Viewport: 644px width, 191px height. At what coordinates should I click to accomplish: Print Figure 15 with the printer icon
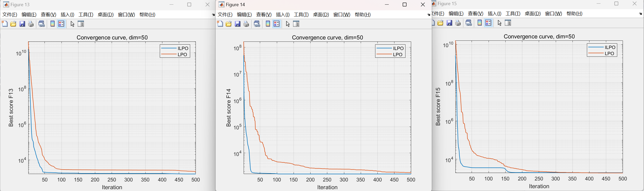click(458, 23)
